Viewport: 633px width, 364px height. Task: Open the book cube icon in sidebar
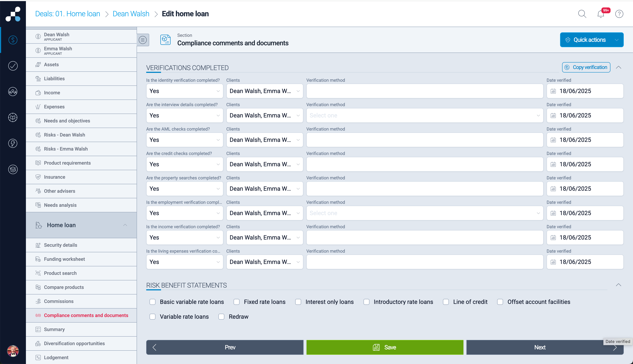click(x=13, y=117)
